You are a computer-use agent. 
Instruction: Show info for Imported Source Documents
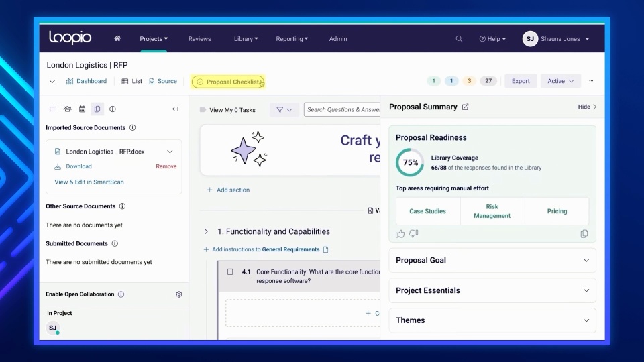[133, 127]
